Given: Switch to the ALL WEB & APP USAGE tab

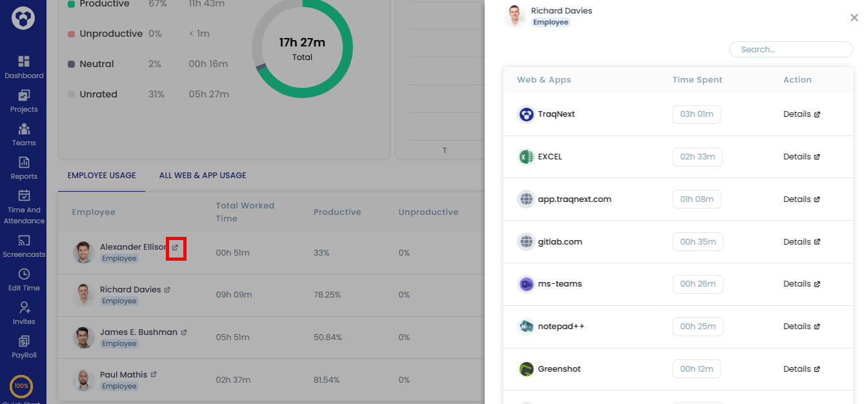Looking at the screenshot, I should click(x=202, y=175).
